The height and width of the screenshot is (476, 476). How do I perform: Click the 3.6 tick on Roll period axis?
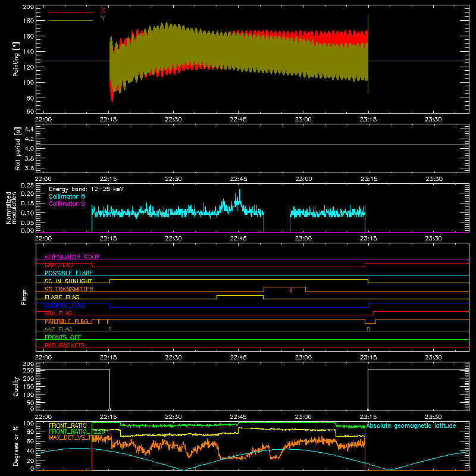[x=29, y=168]
